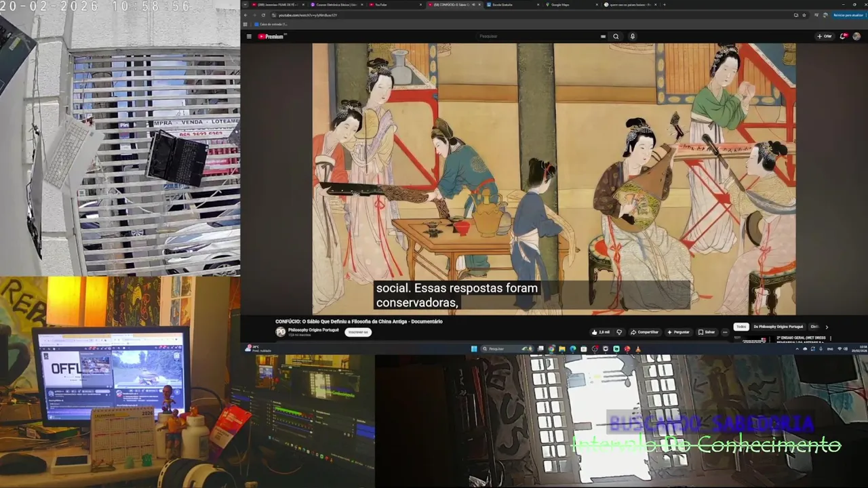868x488 pixels.
Task: Select the Todos filter chip
Action: (x=741, y=327)
